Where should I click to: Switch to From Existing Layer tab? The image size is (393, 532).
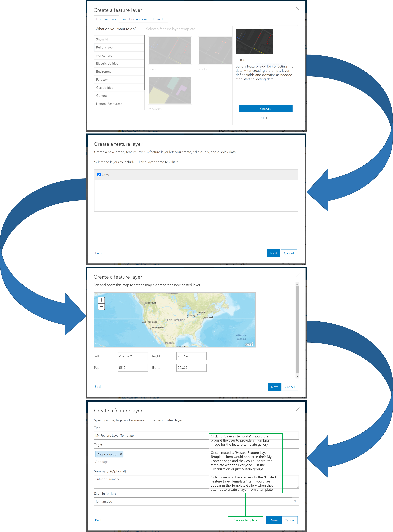(x=135, y=19)
